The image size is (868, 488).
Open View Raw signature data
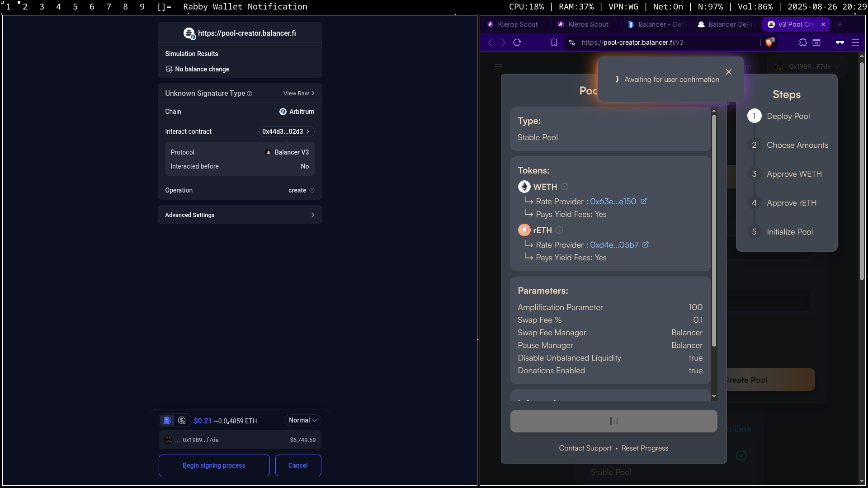pyautogui.click(x=299, y=94)
